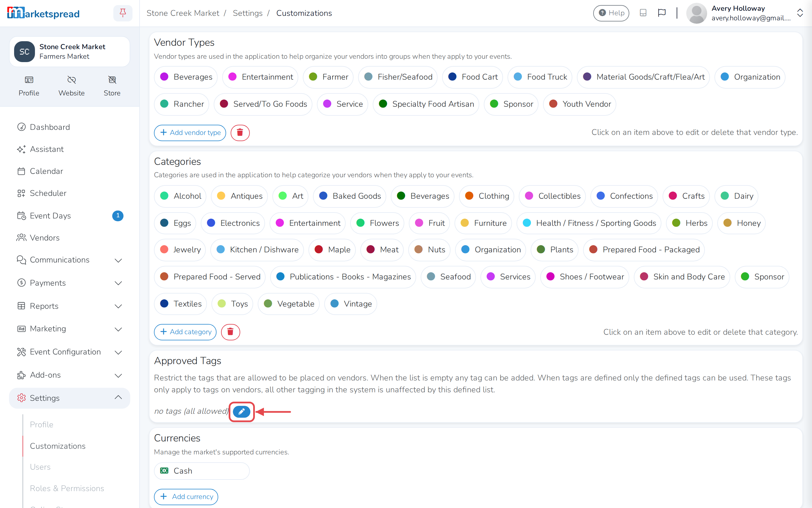Click the Help button
The image size is (812, 508).
coord(611,13)
